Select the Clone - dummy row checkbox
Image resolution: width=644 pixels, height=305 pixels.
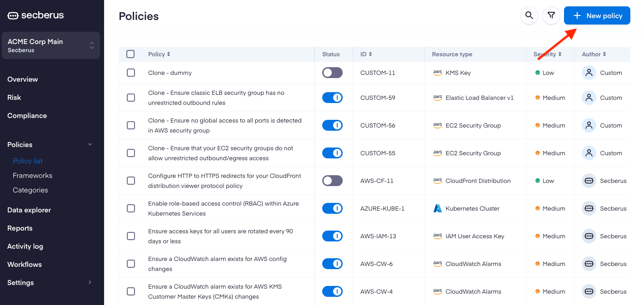[131, 73]
